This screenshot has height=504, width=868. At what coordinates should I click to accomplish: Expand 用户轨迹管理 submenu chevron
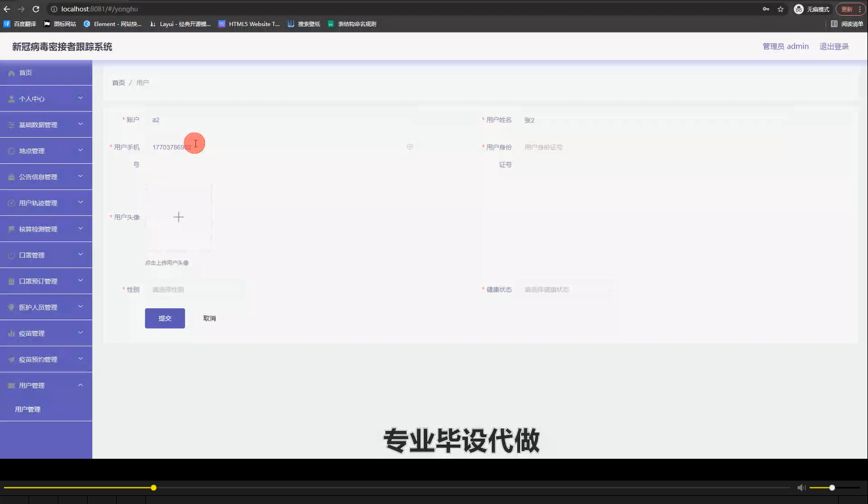point(81,202)
